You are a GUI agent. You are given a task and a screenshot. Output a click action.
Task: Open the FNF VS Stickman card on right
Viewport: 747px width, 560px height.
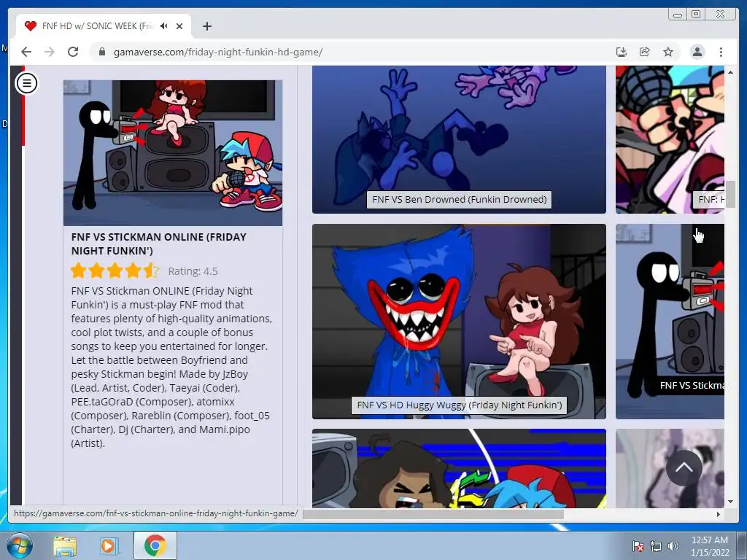click(x=670, y=322)
